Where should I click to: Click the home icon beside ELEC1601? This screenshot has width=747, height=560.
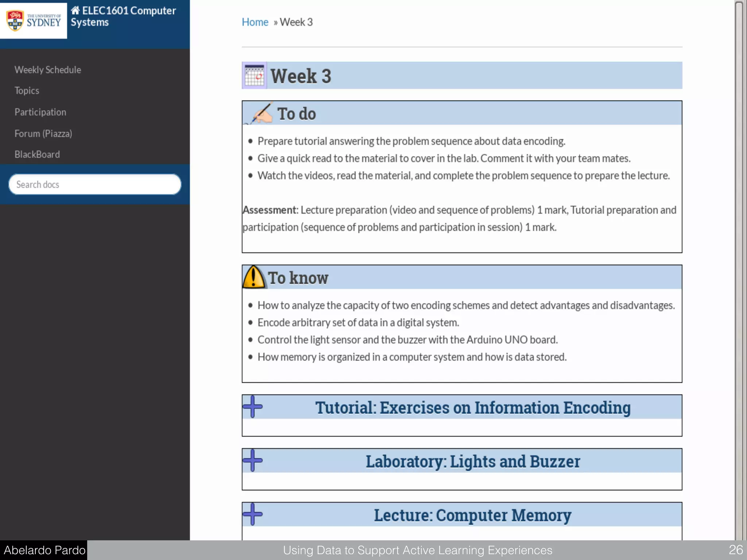coord(76,10)
